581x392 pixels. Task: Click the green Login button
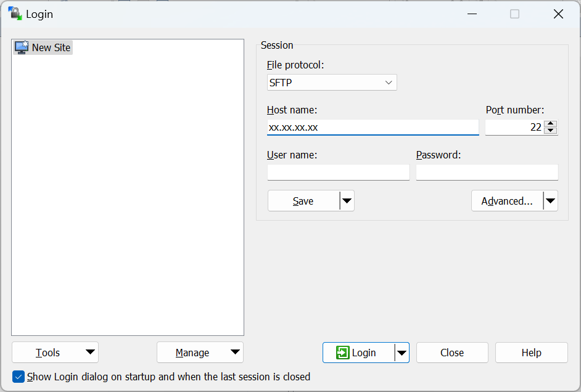(x=358, y=353)
